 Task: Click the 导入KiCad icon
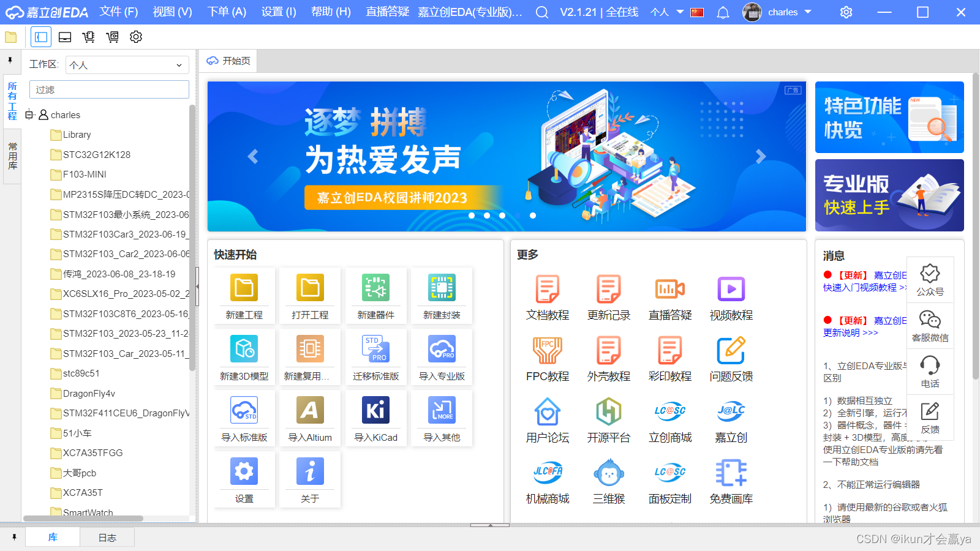click(x=375, y=410)
